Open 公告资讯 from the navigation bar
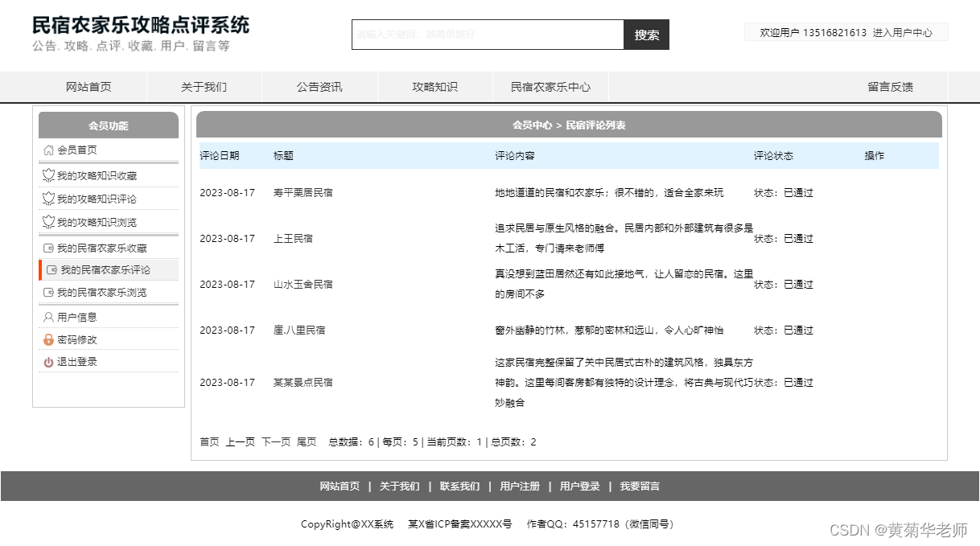The height and width of the screenshot is (546, 980). click(x=319, y=87)
